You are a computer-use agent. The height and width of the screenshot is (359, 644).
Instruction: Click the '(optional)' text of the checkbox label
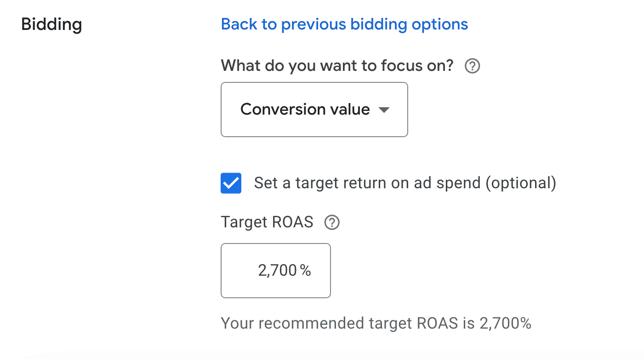pyautogui.click(x=521, y=183)
